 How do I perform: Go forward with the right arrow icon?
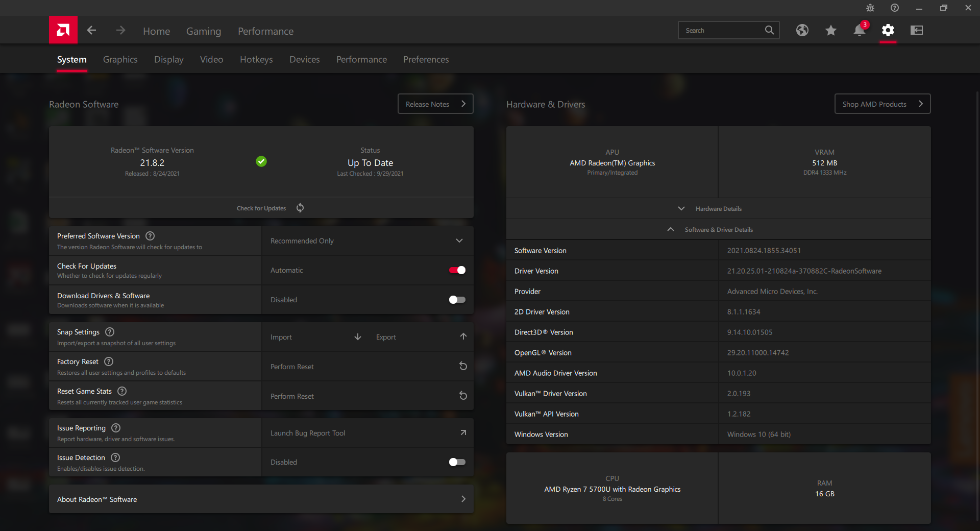120,30
